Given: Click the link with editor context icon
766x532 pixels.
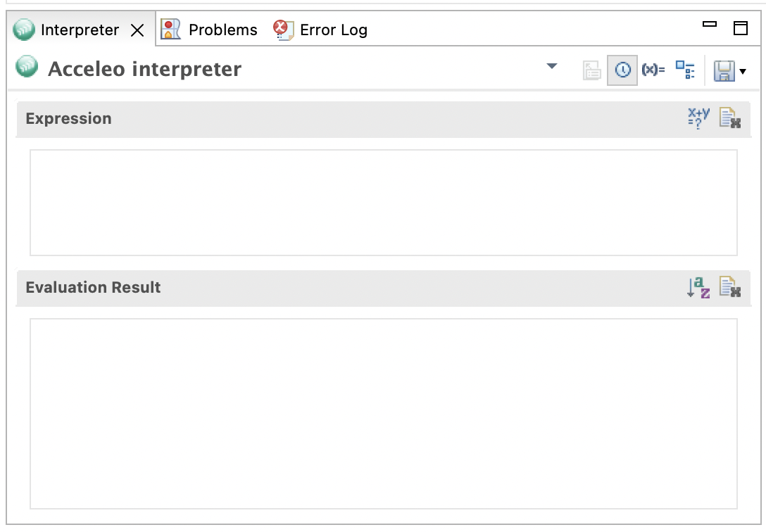Looking at the screenshot, I should [x=591, y=70].
